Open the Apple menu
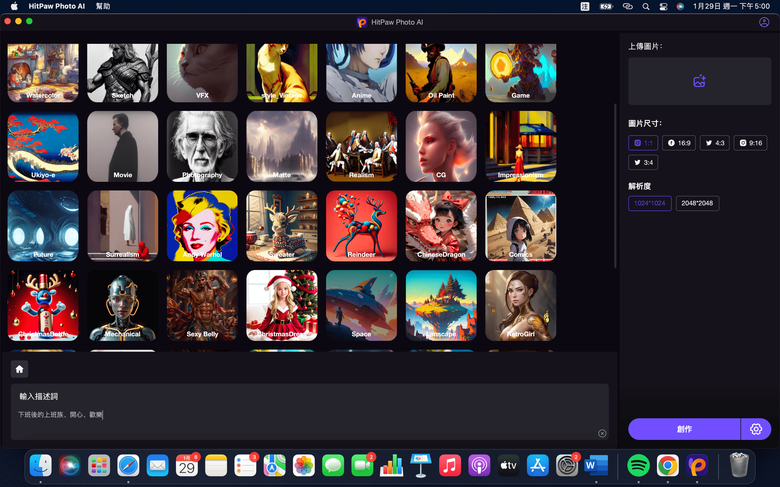This screenshot has height=487, width=780. [14, 6]
